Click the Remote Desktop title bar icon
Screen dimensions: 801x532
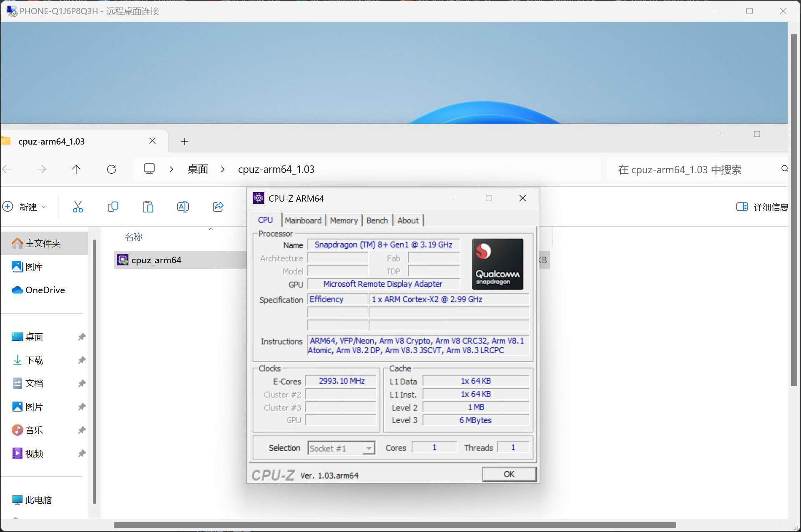pyautogui.click(x=11, y=11)
